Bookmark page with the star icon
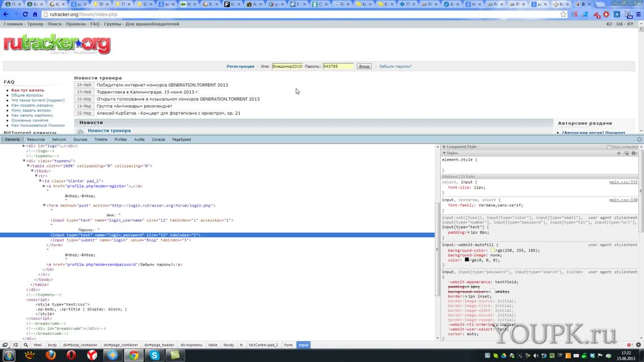 563,14
